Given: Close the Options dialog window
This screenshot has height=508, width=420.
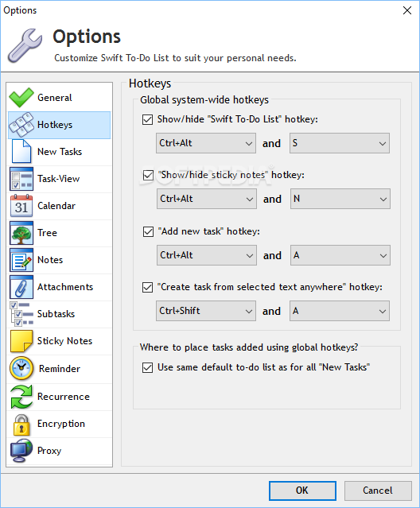Looking at the screenshot, I should click(407, 10).
